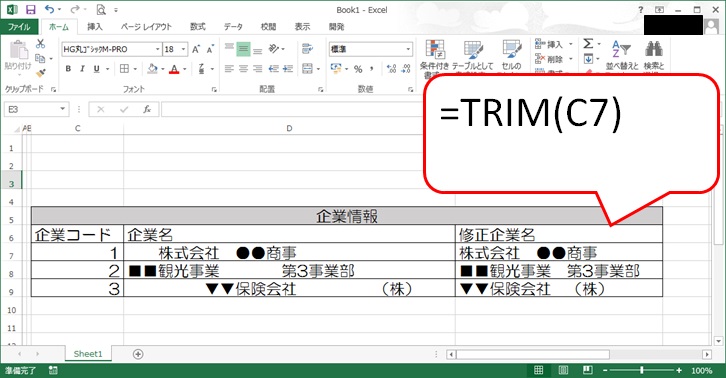The width and height of the screenshot is (726, 378).
Task: Click the red font color A swatch
Action: click(x=174, y=69)
